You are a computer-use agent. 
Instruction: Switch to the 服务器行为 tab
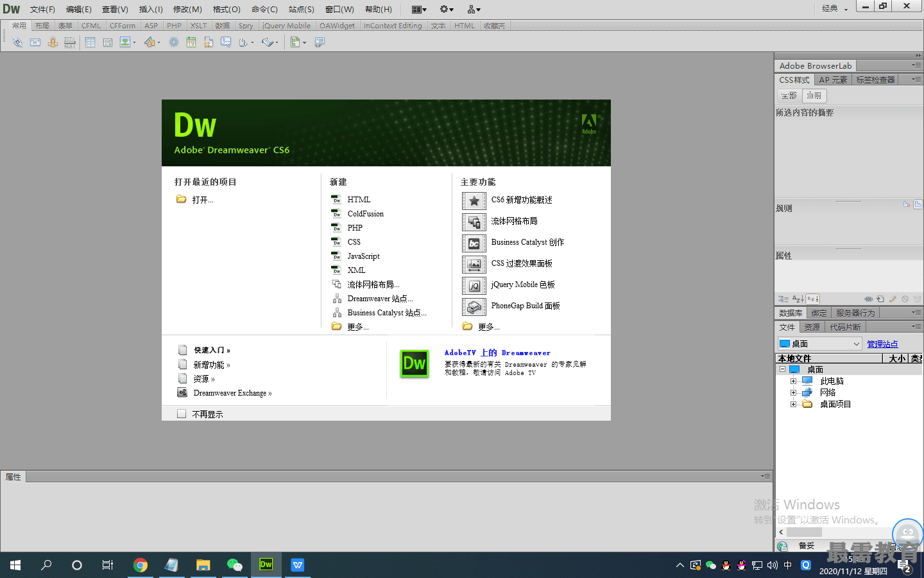click(x=855, y=313)
